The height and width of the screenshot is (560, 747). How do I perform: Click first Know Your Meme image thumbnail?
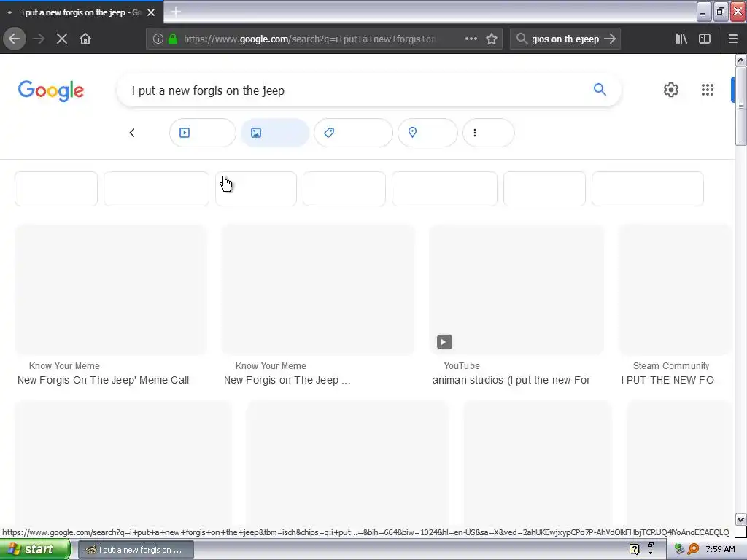coord(111,289)
